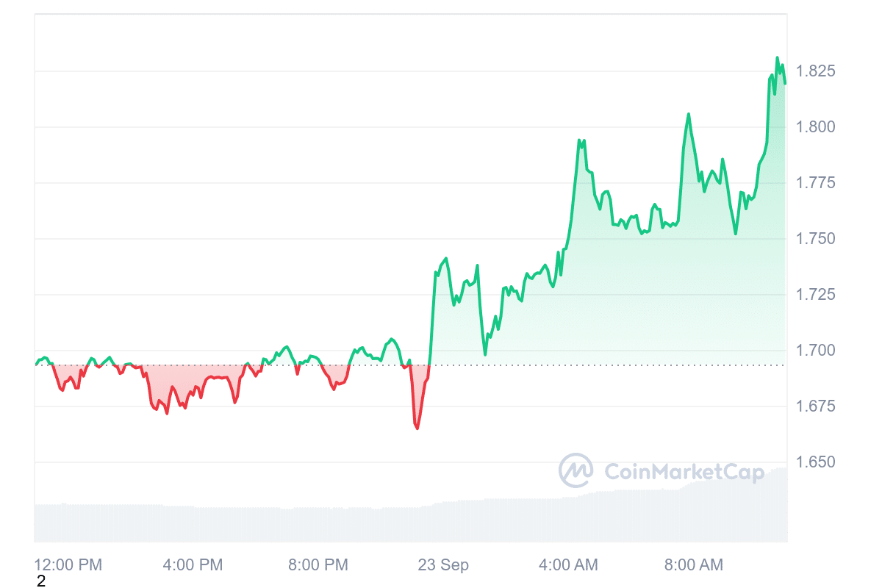
Task: Click the 23 Sep date label
Action: pos(443,565)
